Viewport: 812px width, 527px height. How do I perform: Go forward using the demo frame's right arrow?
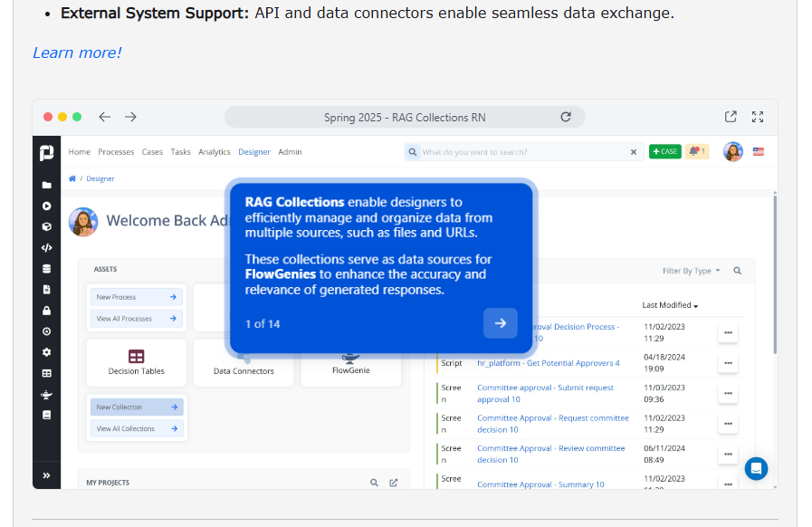130,117
